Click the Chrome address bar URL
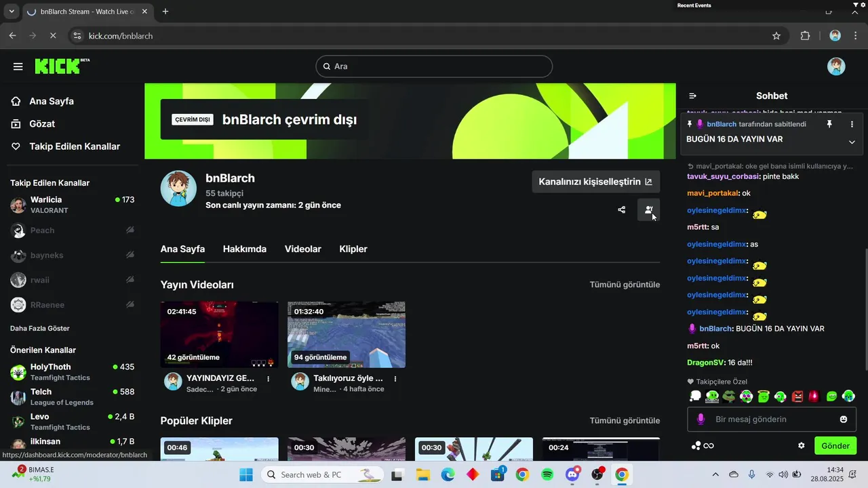 click(x=121, y=36)
